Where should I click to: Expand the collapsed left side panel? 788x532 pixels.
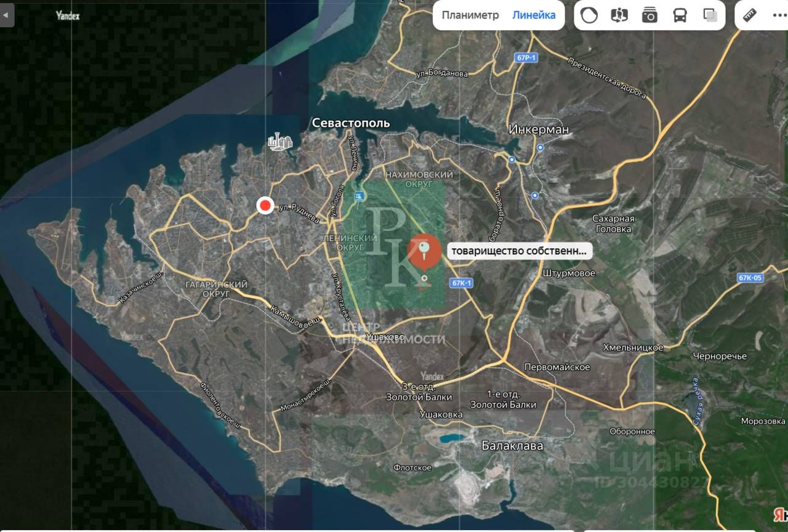tap(7, 15)
